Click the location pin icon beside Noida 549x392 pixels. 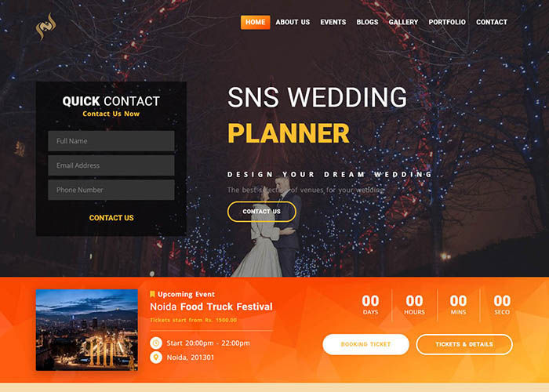click(x=156, y=358)
